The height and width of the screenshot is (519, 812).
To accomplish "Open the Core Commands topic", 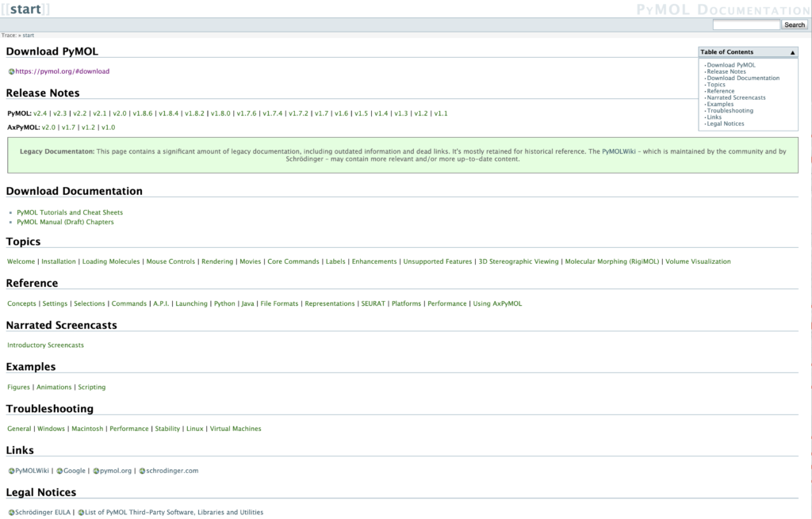I will tap(293, 261).
